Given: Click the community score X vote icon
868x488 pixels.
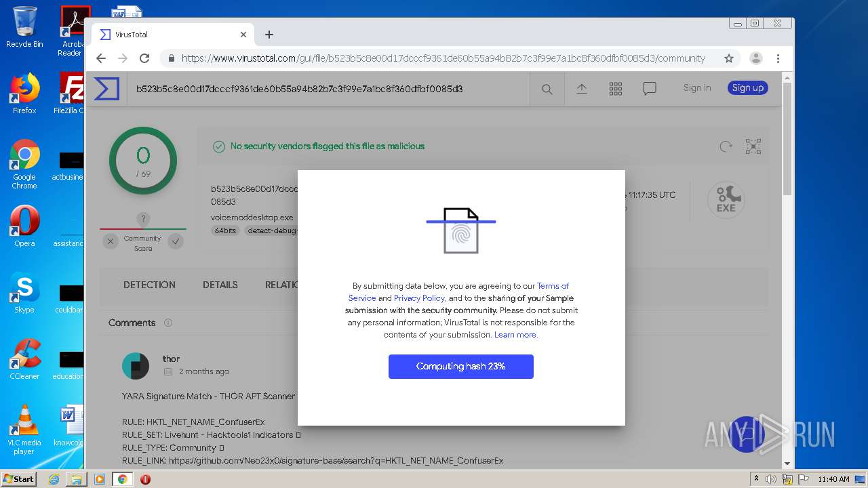Looking at the screenshot, I should tap(111, 241).
